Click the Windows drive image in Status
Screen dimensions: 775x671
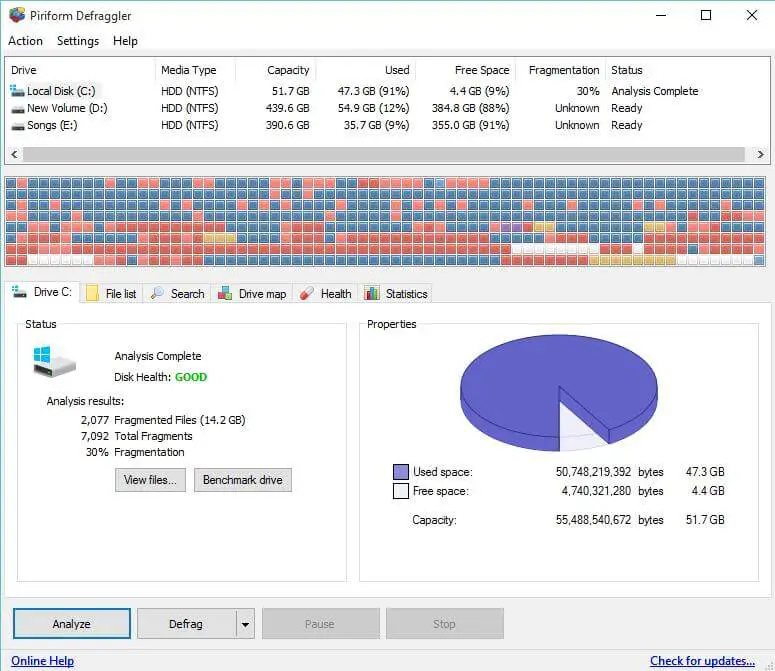click(54, 362)
